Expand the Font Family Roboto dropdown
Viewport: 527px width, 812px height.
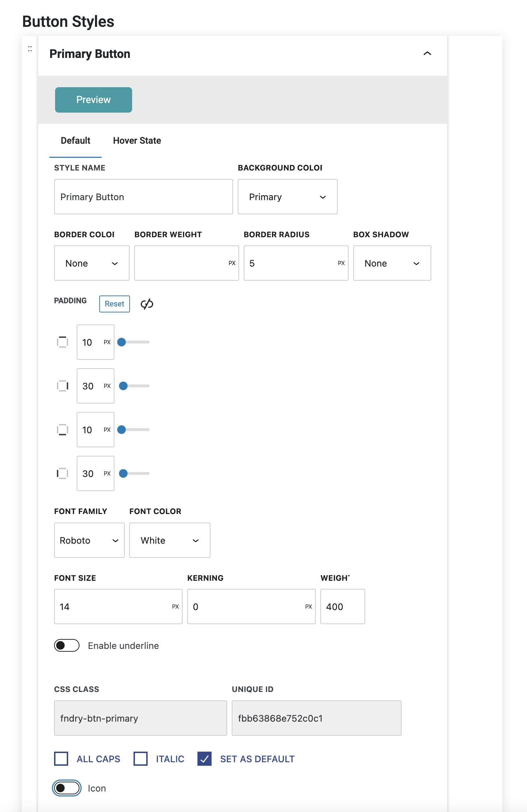pyautogui.click(x=89, y=540)
